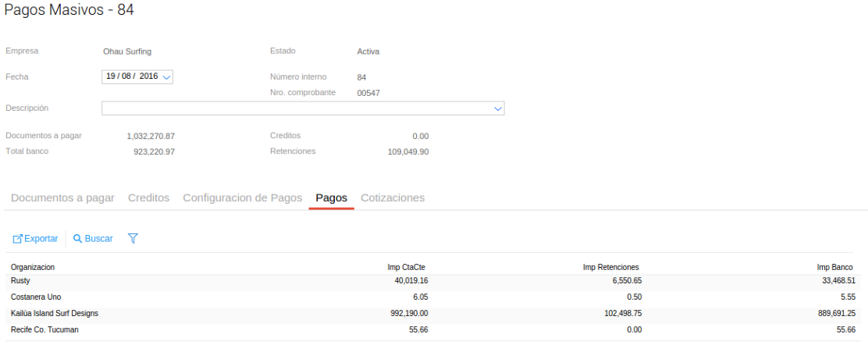868x345 pixels.
Task: Click the Buscar magnifier icon
Action: [78, 239]
